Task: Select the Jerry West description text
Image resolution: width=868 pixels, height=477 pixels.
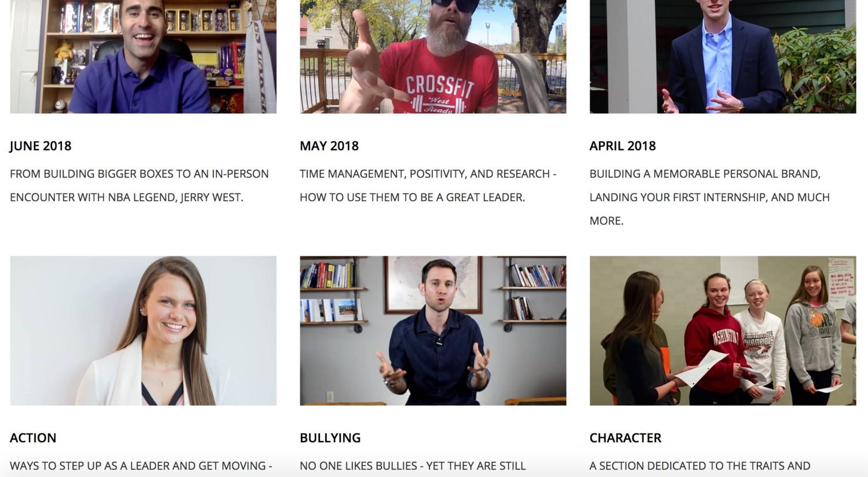Action: click(139, 186)
